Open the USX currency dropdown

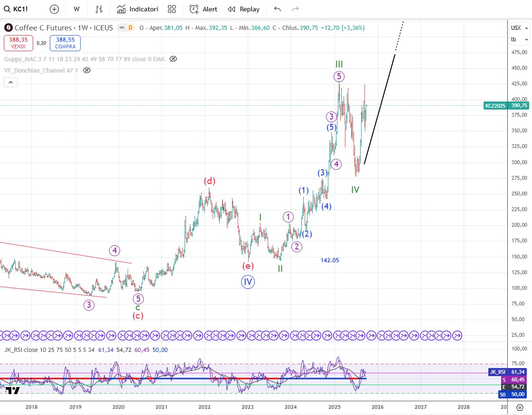tap(519, 28)
